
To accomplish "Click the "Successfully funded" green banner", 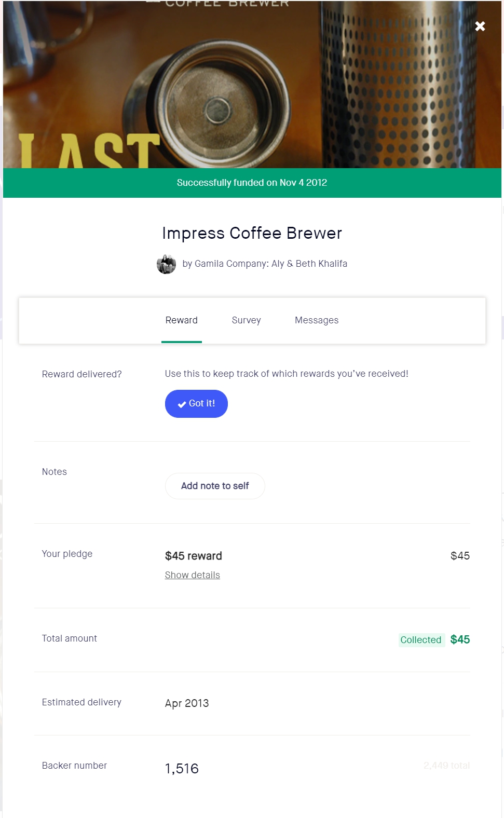I will tap(252, 183).
